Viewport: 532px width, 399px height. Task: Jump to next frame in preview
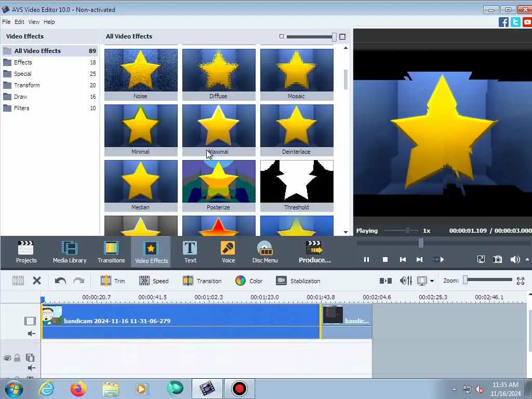[419, 260]
